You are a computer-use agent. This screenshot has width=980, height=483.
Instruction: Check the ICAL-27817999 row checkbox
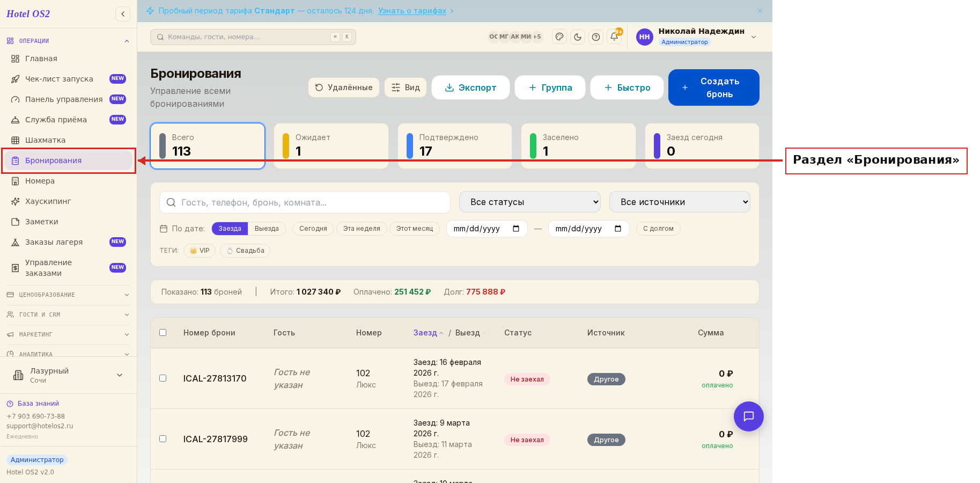tap(163, 439)
